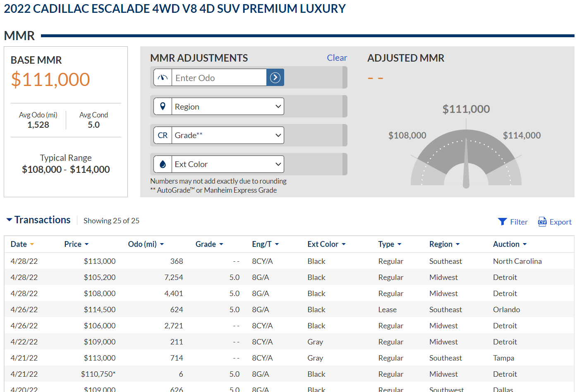The height and width of the screenshot is (392, 577).
Task: Sort by Grade column header
Action: (x=209, y=244)
